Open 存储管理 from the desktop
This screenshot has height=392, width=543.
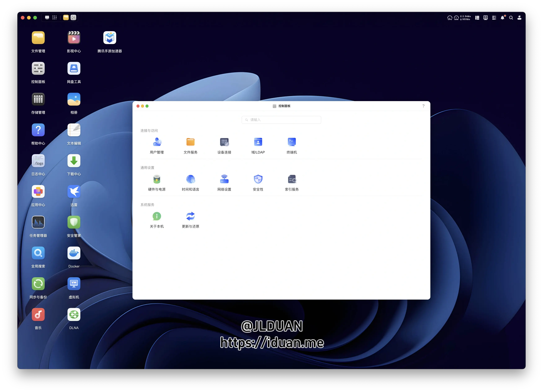point(38,99)
